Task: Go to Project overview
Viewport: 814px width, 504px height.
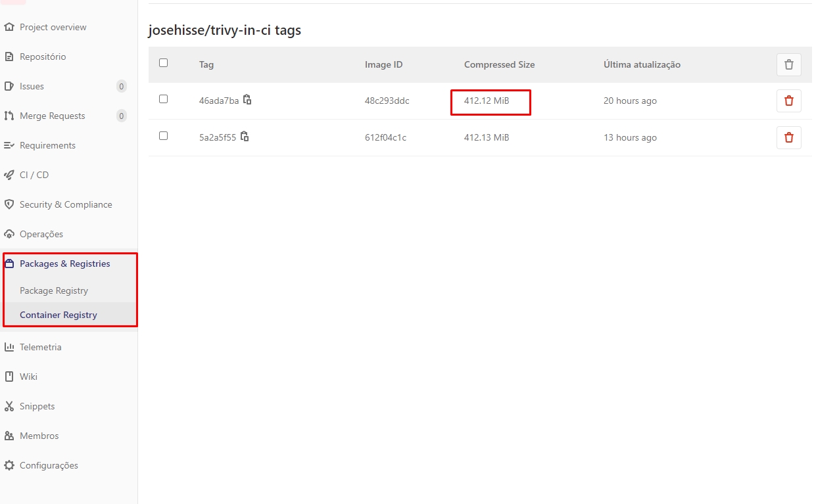Action: 53,28
